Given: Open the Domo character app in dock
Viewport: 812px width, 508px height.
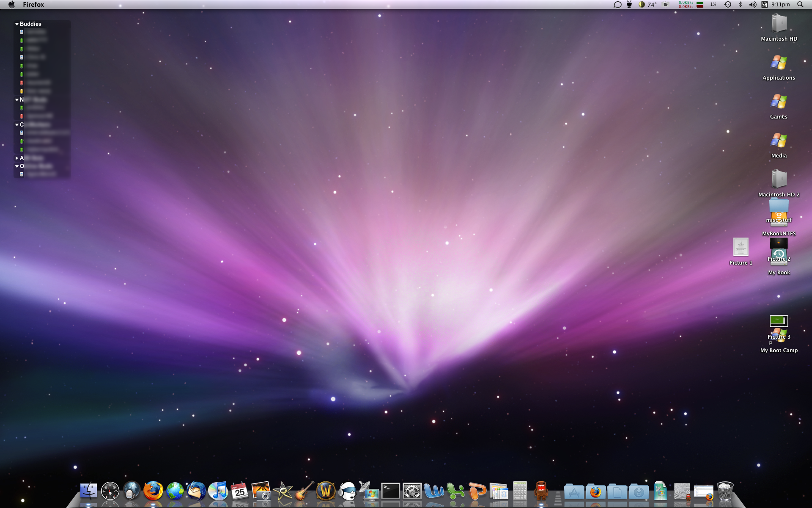Looking at the screenshot, I should pos(541,491).
